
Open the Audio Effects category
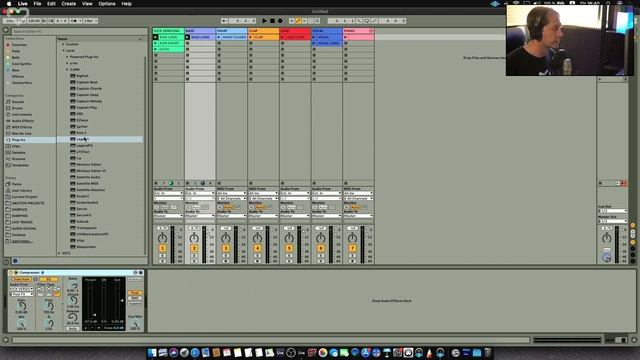[x=22, y=121]
